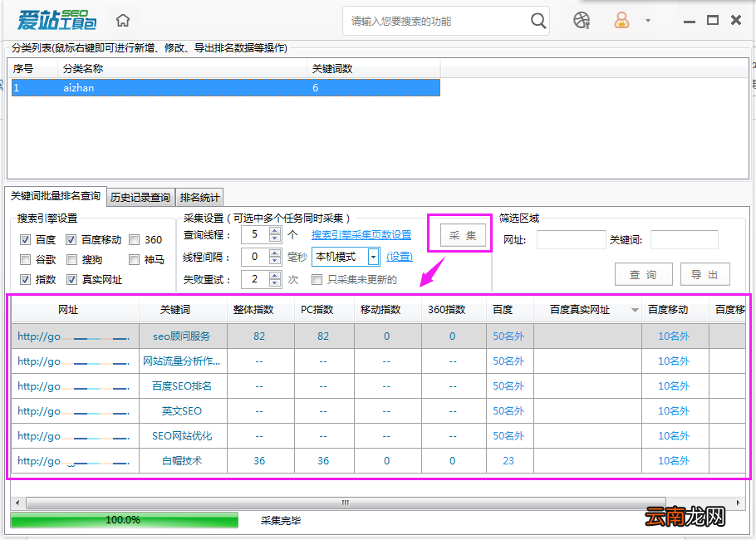Viewport: 756px width, 540px height.
Task: Open the skin theme icon
Action: pos(582,20)
